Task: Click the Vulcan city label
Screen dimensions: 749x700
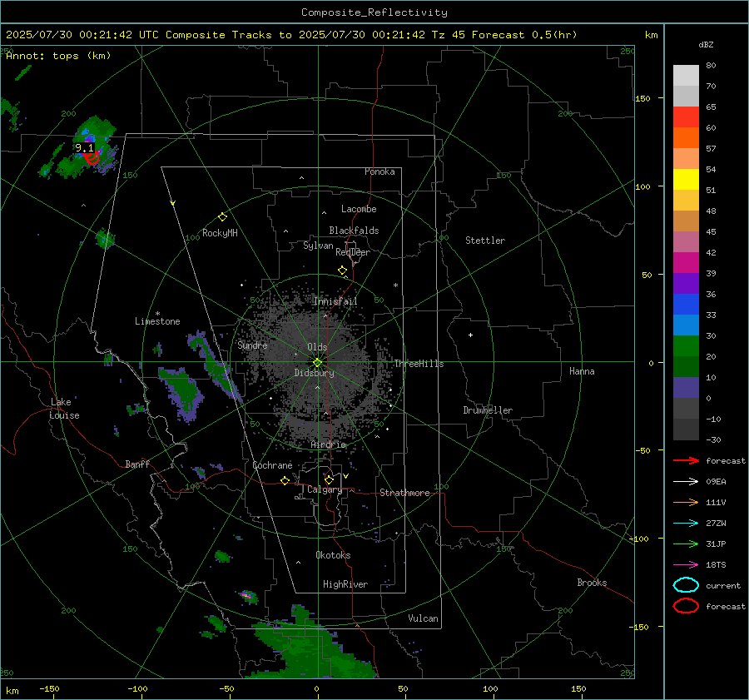Action: point(423,618)
